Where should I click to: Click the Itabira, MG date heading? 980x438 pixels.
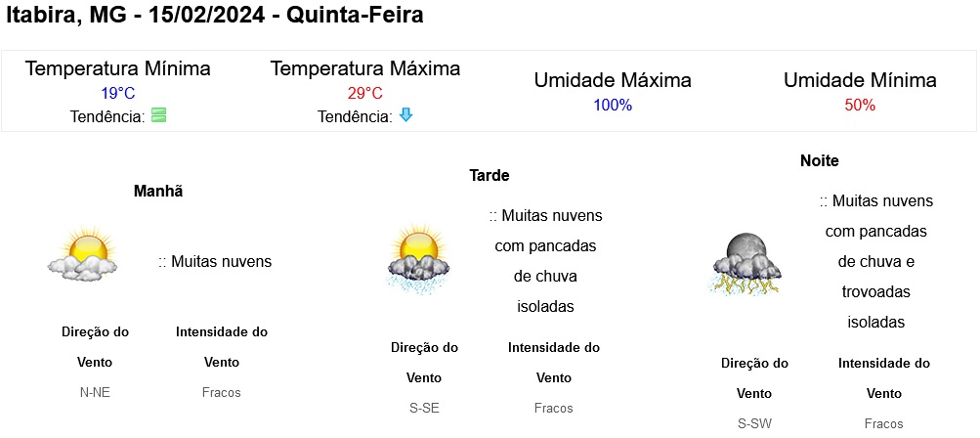click(x=215, y=16)
